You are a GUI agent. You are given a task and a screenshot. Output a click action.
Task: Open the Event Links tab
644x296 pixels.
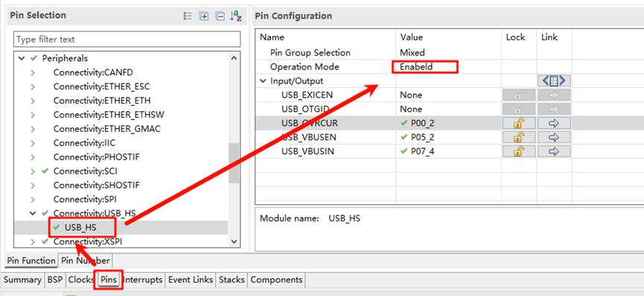(x=191, y=280)
